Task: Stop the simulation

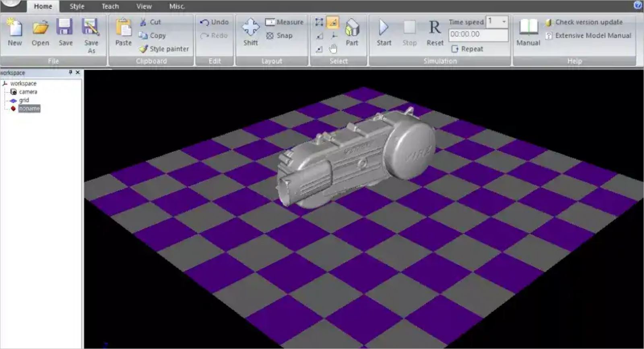Action: tap(409, 33)
